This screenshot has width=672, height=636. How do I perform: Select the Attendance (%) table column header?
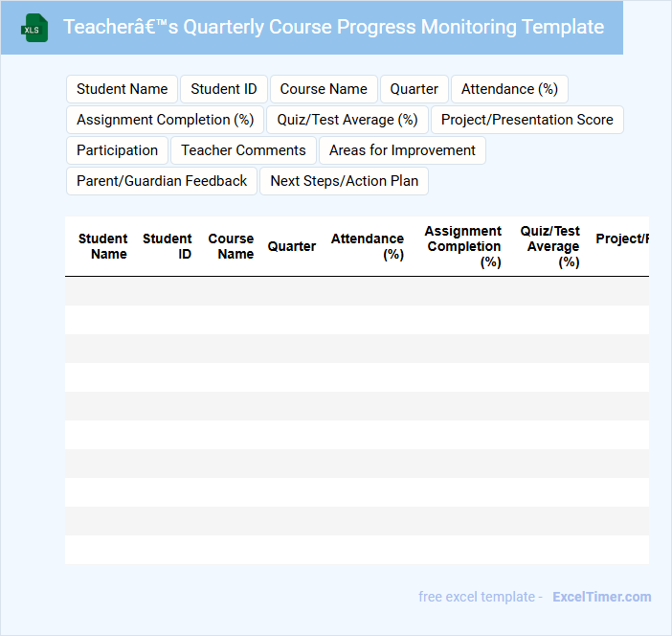[368, 246]
